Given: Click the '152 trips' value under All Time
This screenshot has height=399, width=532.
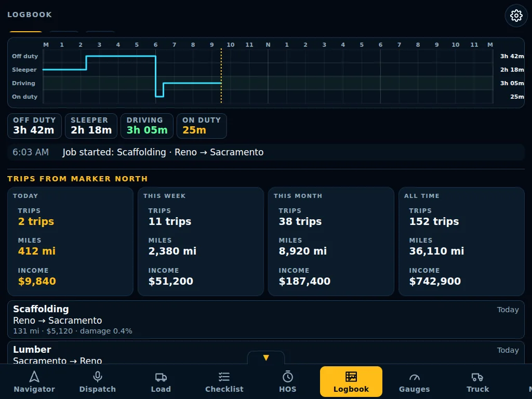Looking at the screenshot, I should click(434, 221).
